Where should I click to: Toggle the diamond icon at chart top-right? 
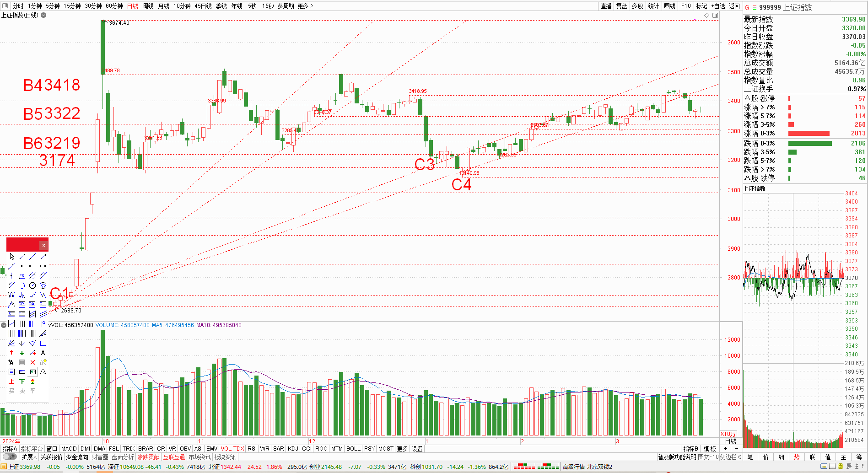706,16
